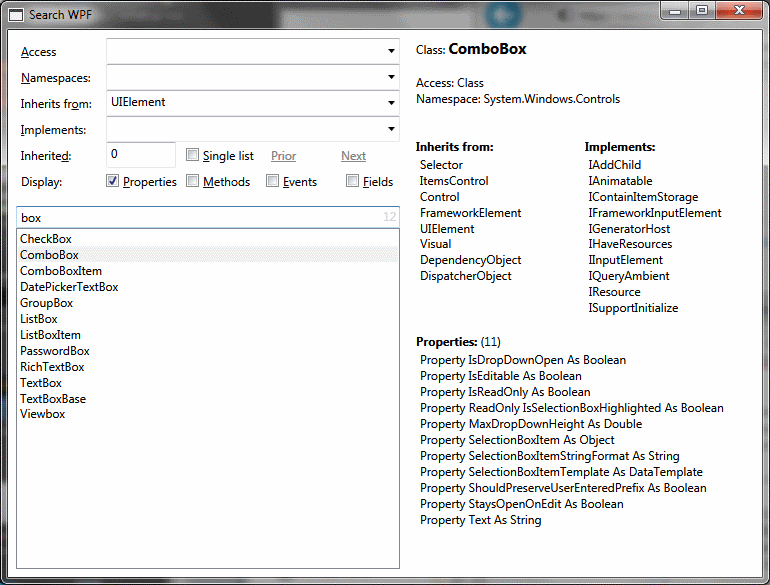Screen dimensions: 770x585
Task: Select ComboBox in the results list
Action: (207, 255)
